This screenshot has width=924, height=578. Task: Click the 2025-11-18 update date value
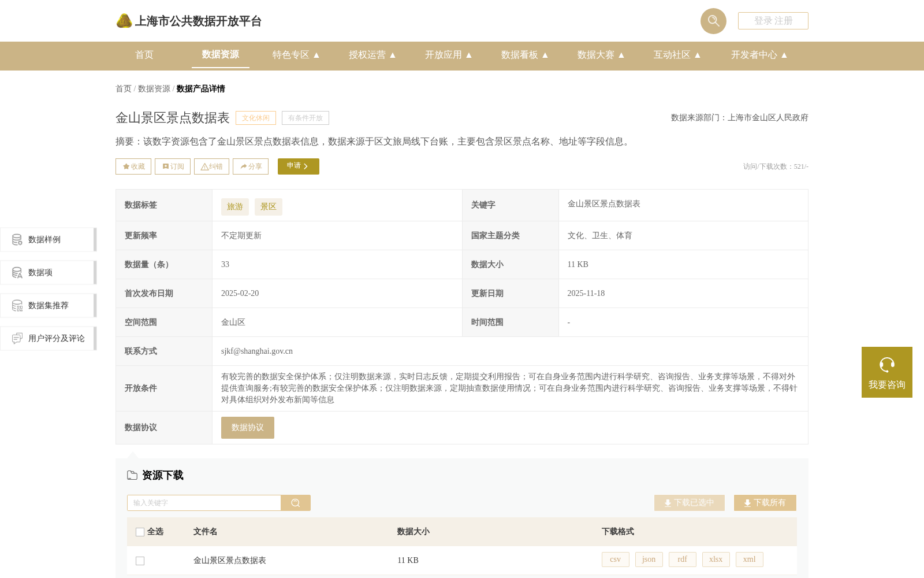click(586, 294)
